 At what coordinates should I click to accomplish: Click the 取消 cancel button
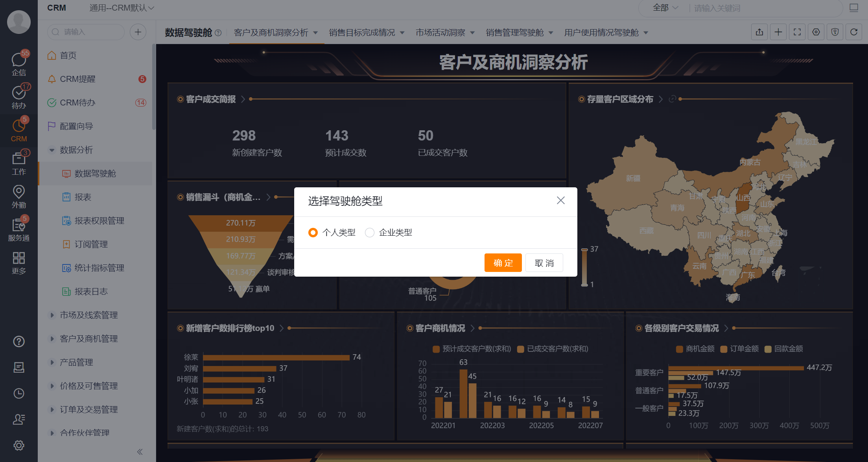click(x=544, y=263)
